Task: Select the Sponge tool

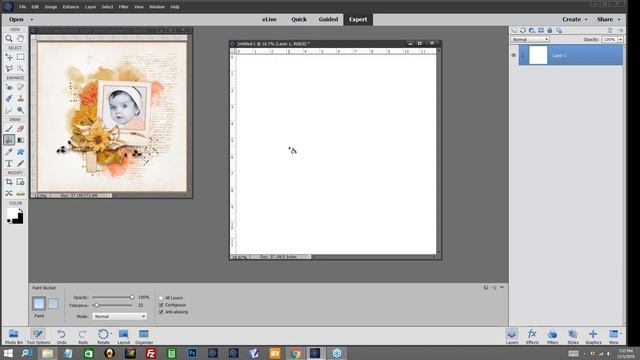Action: (20, 110)
